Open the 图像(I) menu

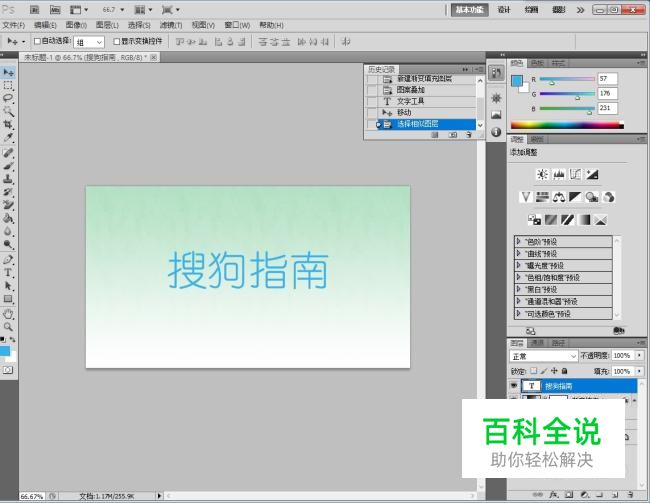click(x=76, y=25)
